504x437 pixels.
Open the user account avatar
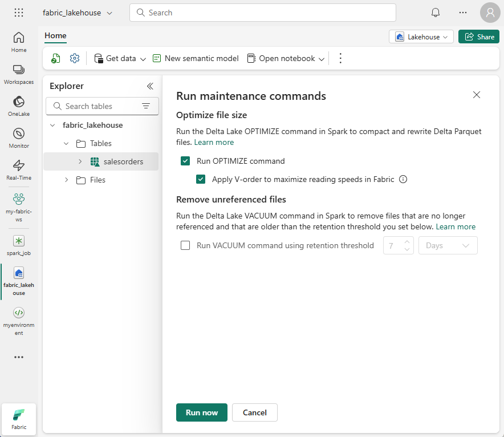490,13
